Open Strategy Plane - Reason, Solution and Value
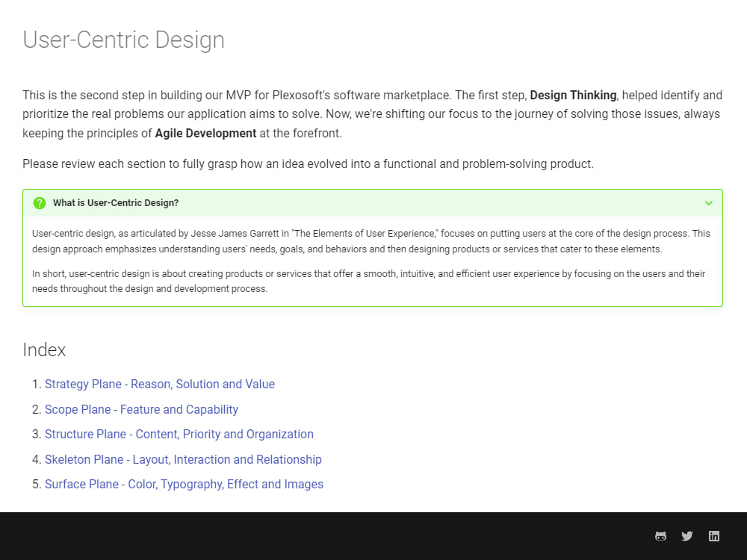The width and height of the screenshot is (747, 560). [160, 385]
